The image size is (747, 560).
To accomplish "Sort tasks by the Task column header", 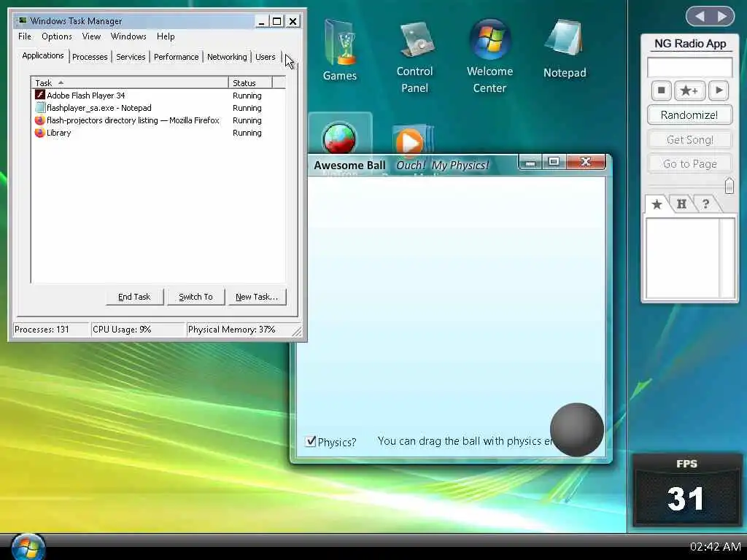I will (x=130, y=83).
